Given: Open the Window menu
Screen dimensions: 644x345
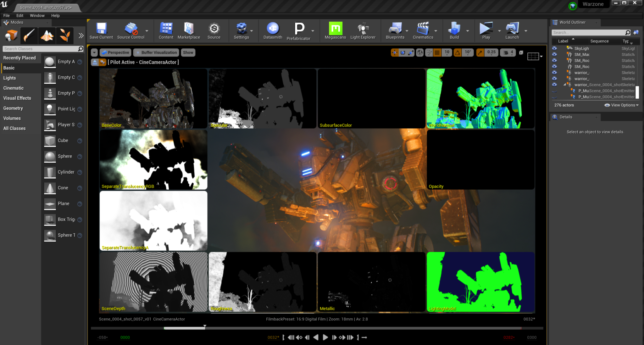Looking at the screenshot, I should click(37, 15).
